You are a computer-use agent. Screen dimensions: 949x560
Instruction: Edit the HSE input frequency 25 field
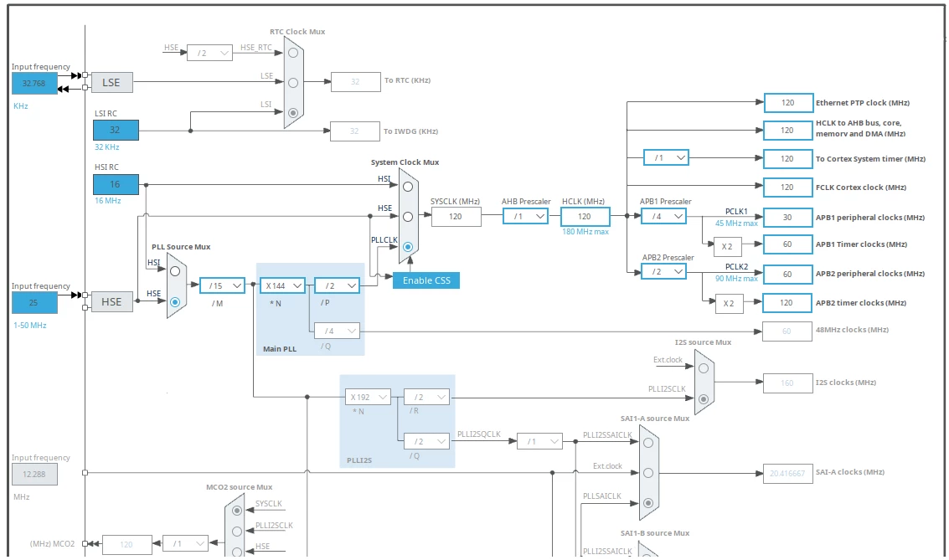pos(34,302)
